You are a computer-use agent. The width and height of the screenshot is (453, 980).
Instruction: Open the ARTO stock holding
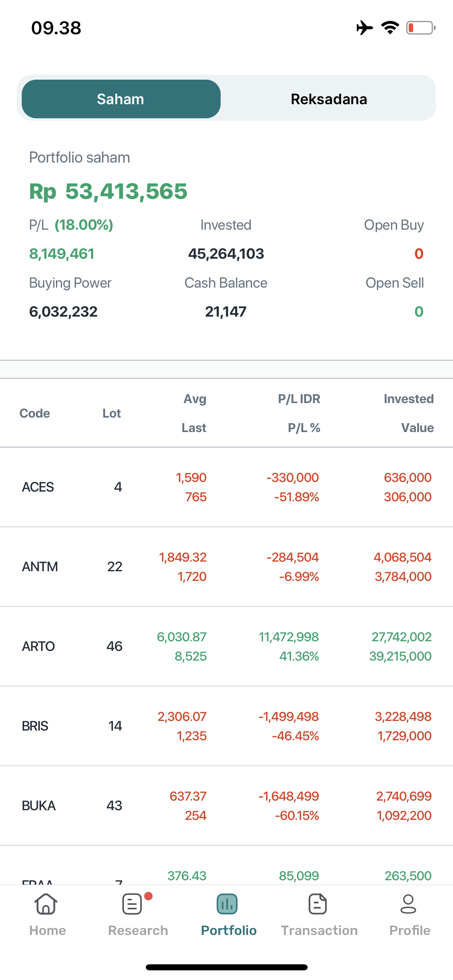(226, 646)
